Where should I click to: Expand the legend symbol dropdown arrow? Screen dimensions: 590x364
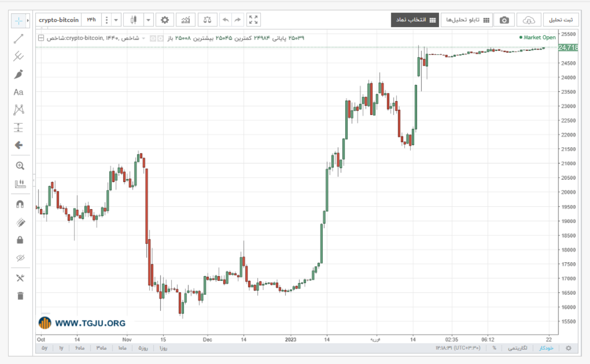click(x=144, y=38)
